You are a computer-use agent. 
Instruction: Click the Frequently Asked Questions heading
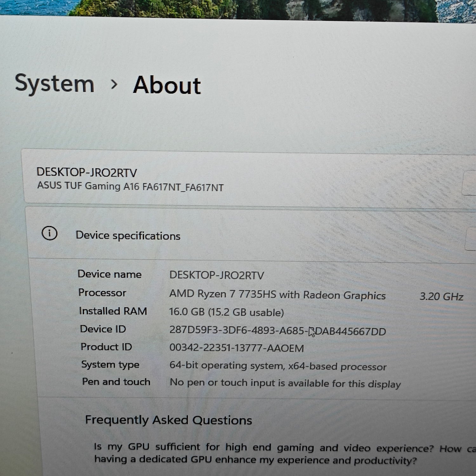(x=169, y=420)
